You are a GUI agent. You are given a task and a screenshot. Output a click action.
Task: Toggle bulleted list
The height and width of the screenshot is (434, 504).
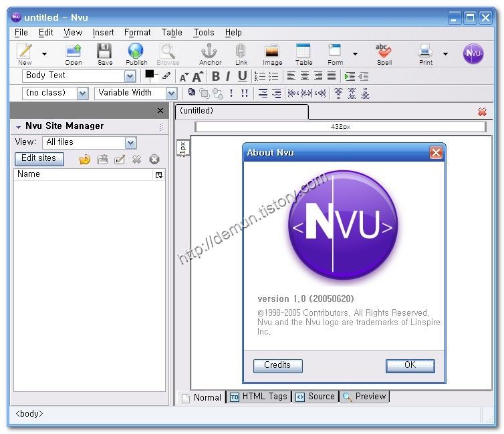[x=273, y=76]
